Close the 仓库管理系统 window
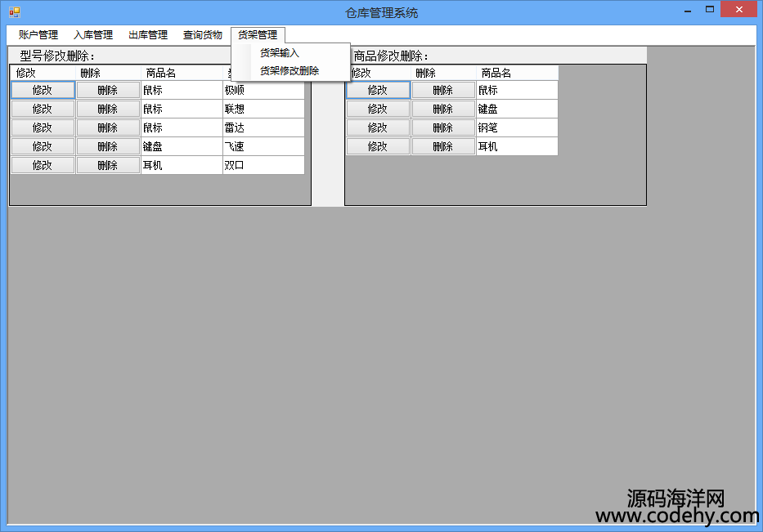This screenshot has height=532, width=763. 738,9
